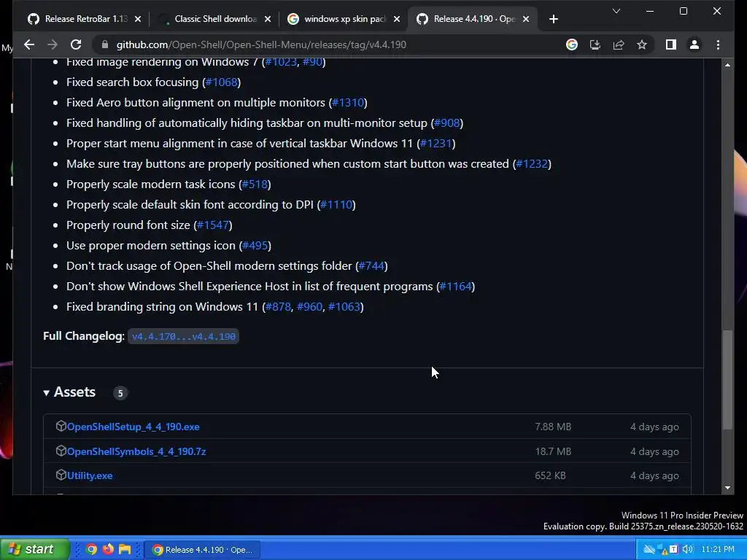Click the assets count badge 5
747x560 pixels.
[120, 393]
